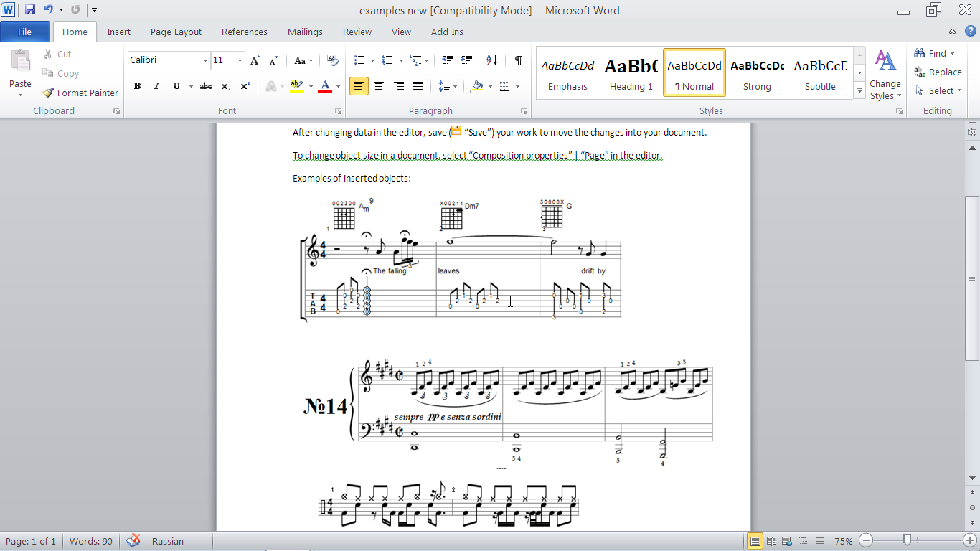This screenshot has width=980, height=551.
Task: Apply strikethrough to selected text
Action: point(205,86)
